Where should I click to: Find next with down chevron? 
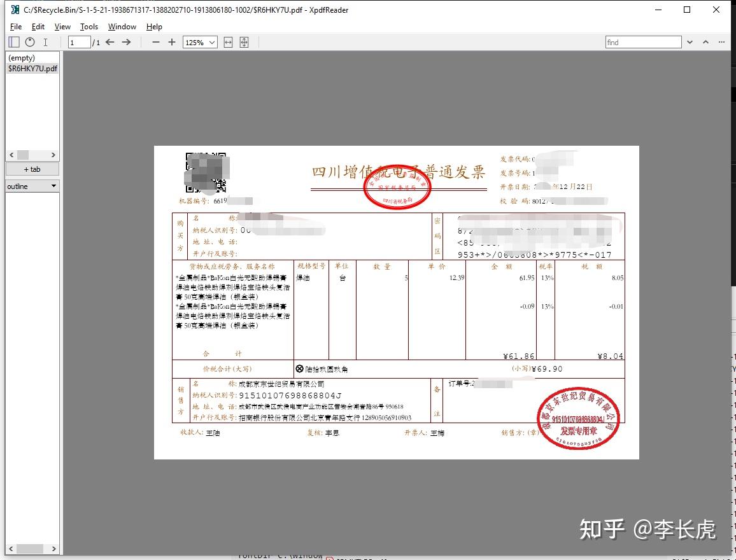pyautogui.click(x=690, y=42)
